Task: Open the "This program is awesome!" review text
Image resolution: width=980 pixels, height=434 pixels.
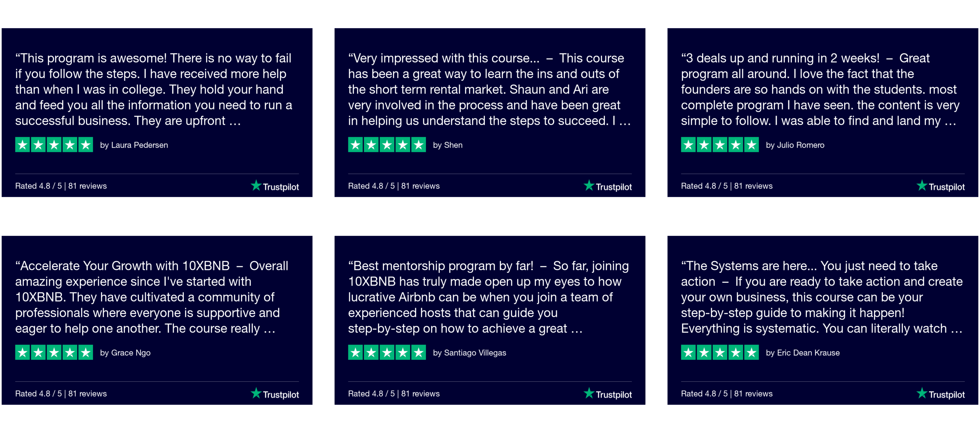Action: point(154,89)
